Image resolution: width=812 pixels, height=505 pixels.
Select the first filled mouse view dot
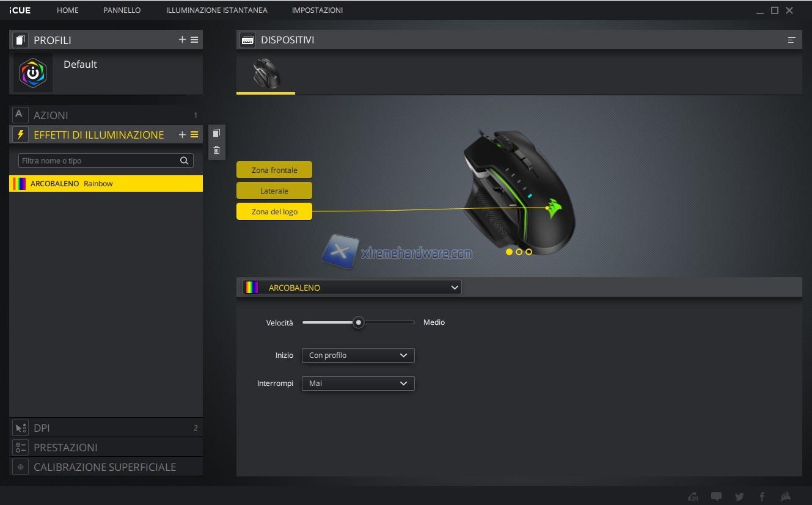pyautogui.click(x=509, y=252)
